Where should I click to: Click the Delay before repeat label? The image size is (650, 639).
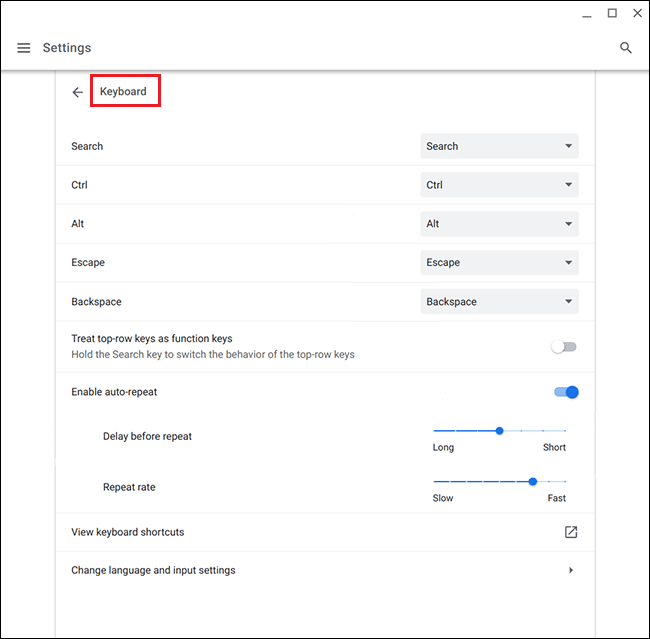[x=147, y=436]
